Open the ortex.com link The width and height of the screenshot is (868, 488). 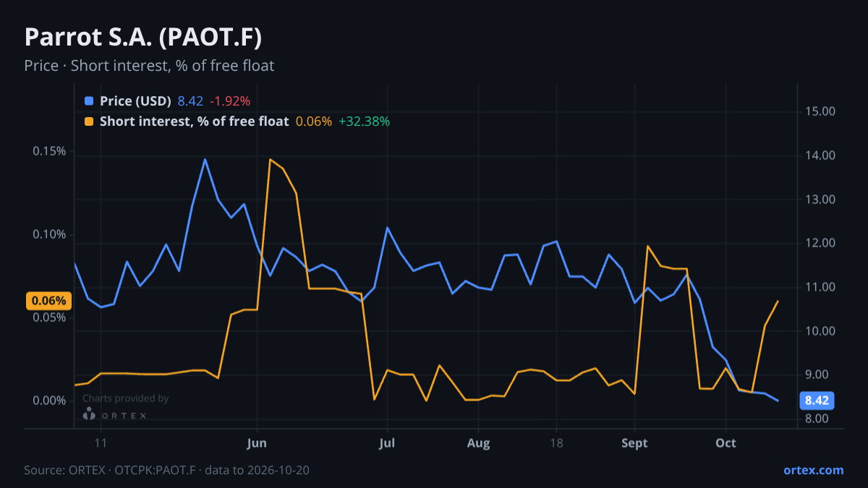(x=813, y=470)
